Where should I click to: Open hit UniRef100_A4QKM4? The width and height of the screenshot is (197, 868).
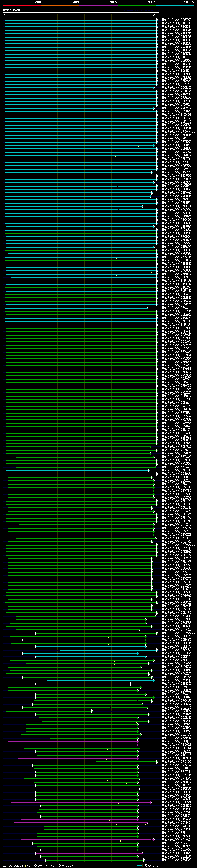click(x=177, y=26)
